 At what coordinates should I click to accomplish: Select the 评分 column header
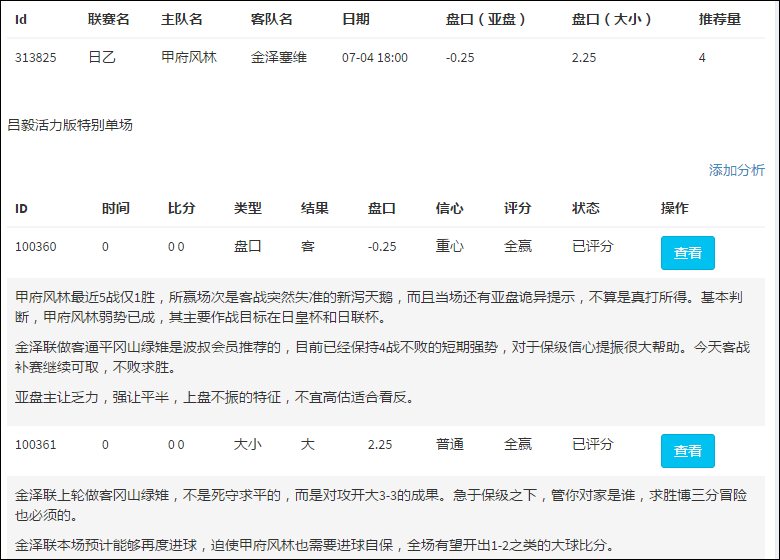point(517,208)
